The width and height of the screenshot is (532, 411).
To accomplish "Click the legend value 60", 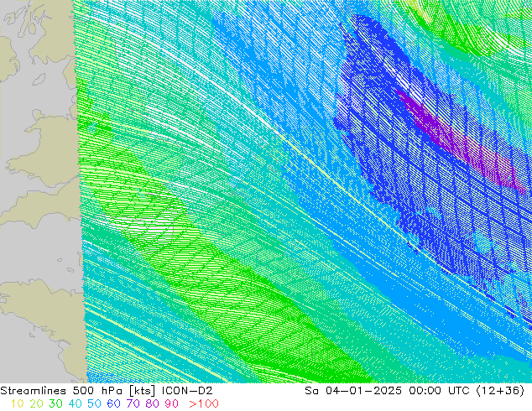I will pyautogui.click(x=113, y=404).
